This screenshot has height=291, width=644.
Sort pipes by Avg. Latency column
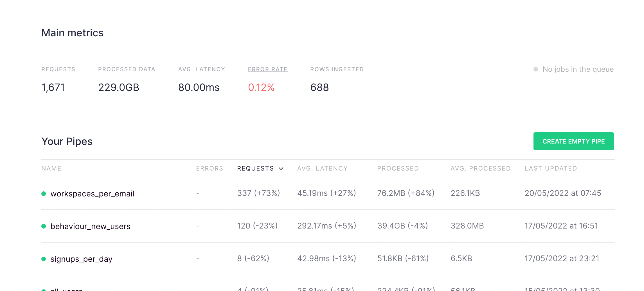pyautogui.click(x=322, y=169)
